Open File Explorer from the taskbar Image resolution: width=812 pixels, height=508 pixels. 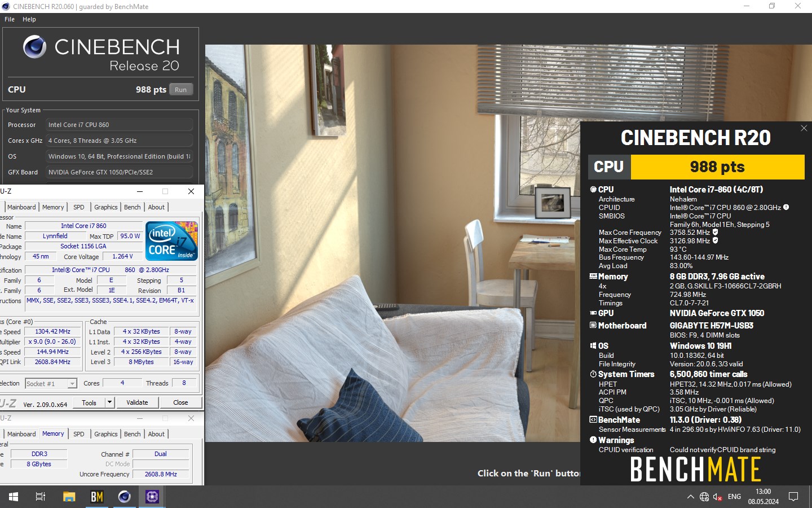pos(69,497)
